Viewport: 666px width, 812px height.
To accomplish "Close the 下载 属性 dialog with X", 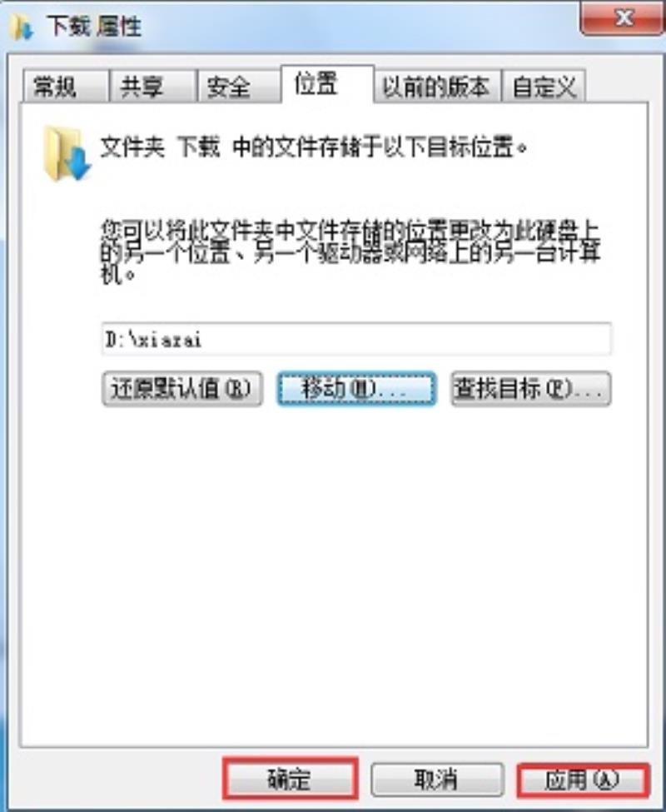I will 623,18.
